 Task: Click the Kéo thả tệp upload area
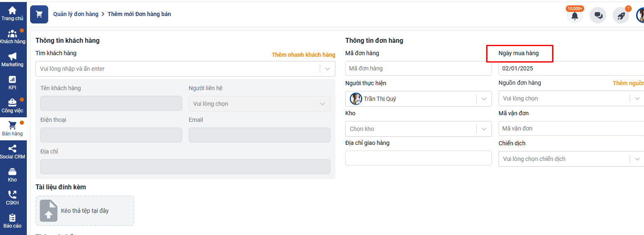pyautogui.click(x=85, y=211)
